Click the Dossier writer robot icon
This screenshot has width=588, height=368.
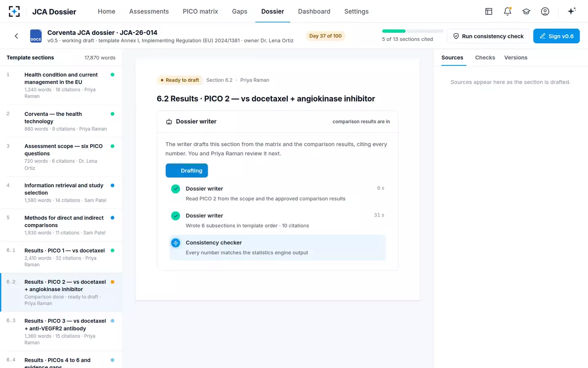pyautogui.click(x=169, y=121)
